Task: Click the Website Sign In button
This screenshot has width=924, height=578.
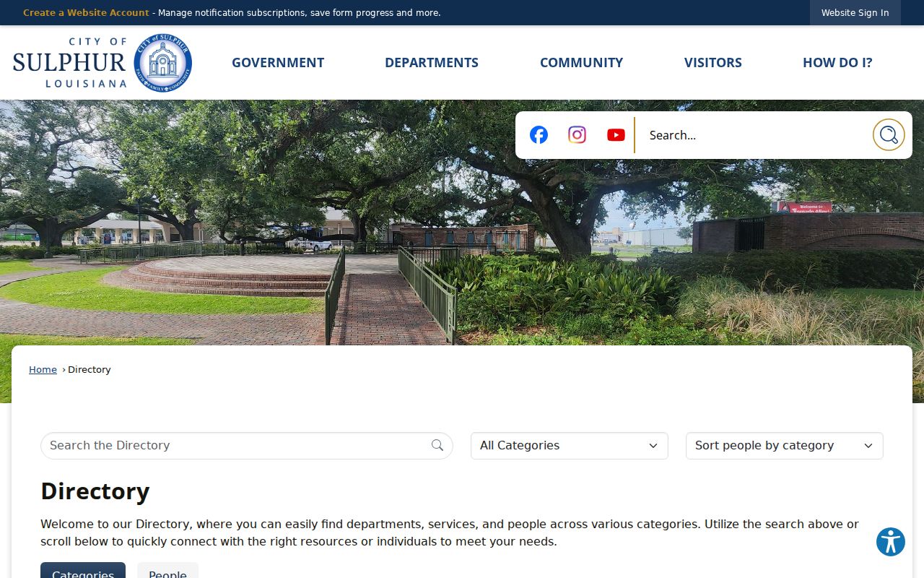Action: [855, 13]
